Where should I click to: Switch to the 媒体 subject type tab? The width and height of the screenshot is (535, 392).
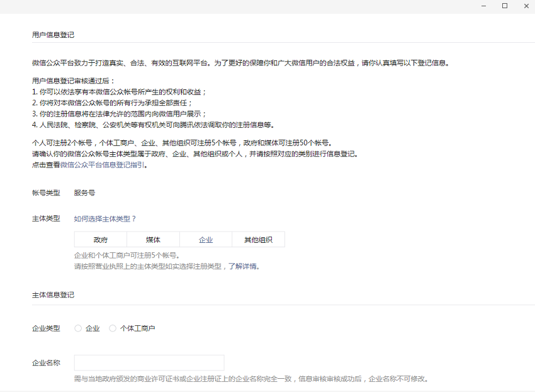(153, 240)
